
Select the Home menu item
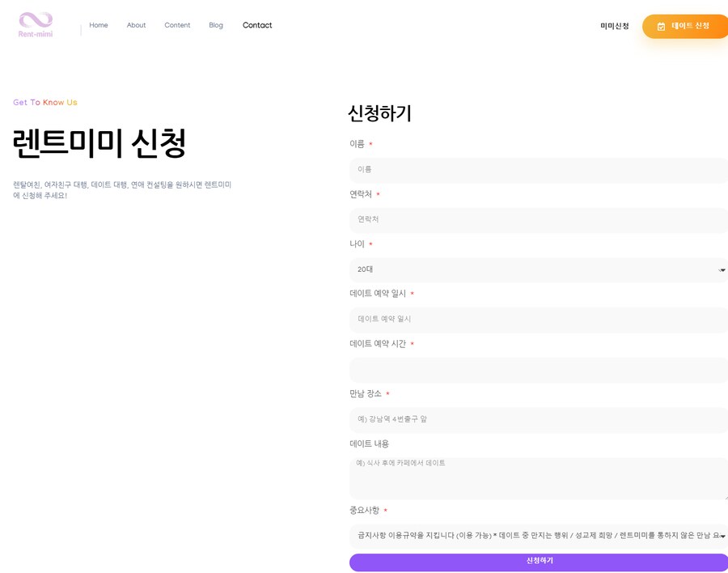pos(98,25)
